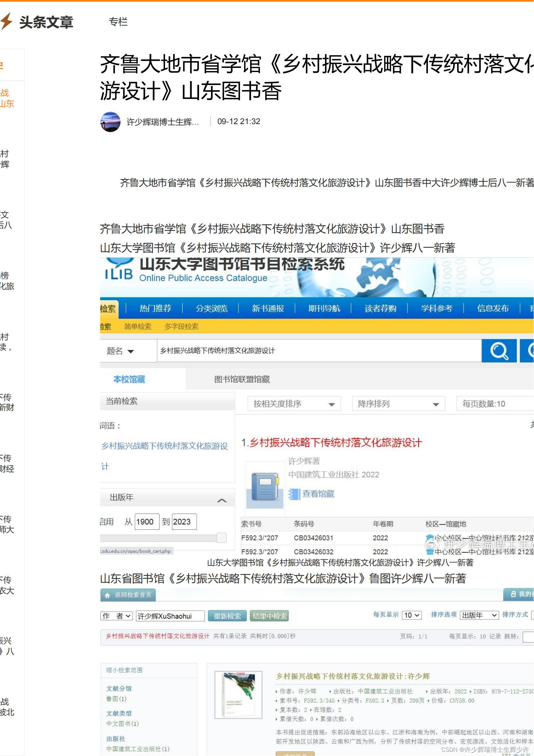
Task: Select the 信息发布 navigation tab
Action: coord(493,309)
